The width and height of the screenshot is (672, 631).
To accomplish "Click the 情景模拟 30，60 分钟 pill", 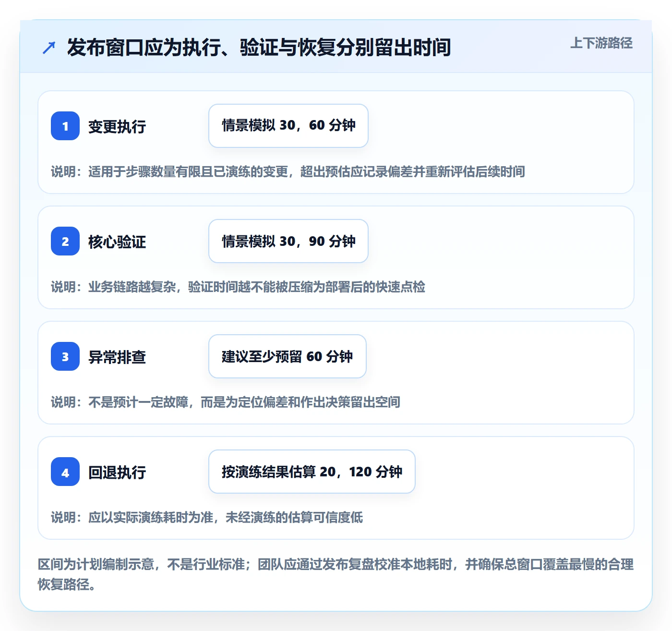I will coord(288,126).
